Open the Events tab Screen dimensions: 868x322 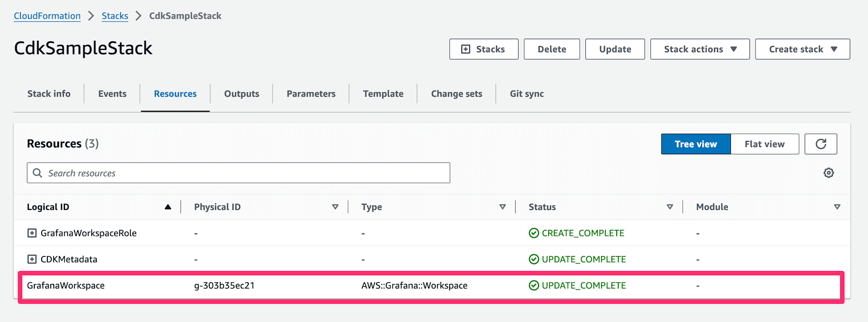(x=112, y=94)
